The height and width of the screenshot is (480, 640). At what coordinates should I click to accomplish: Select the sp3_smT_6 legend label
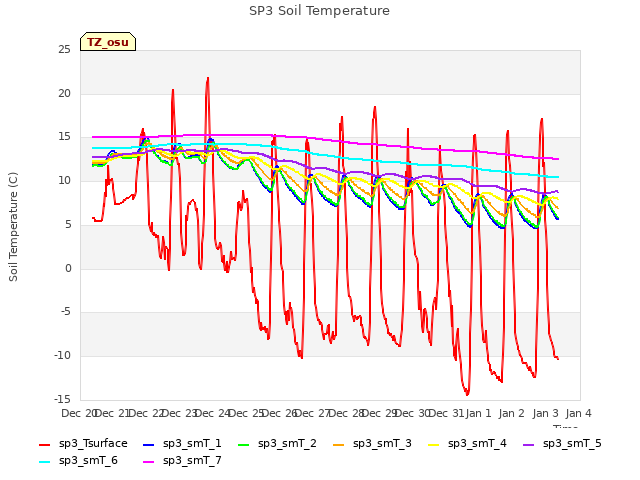point(88,460)
